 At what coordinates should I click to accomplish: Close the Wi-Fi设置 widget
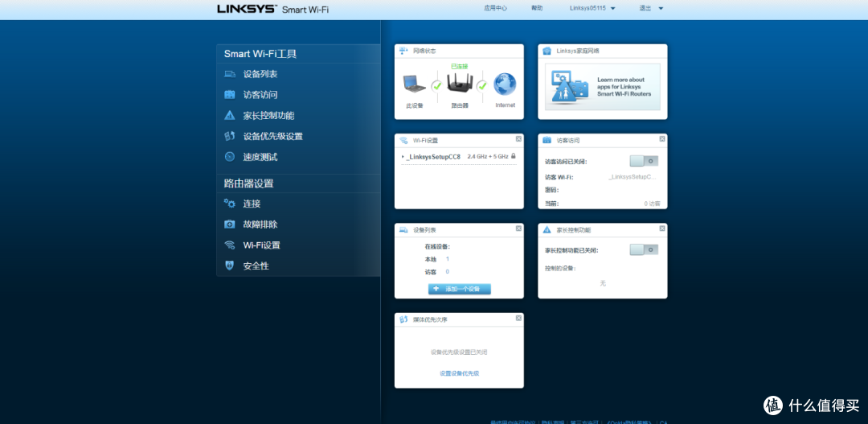tap(518, 138)
